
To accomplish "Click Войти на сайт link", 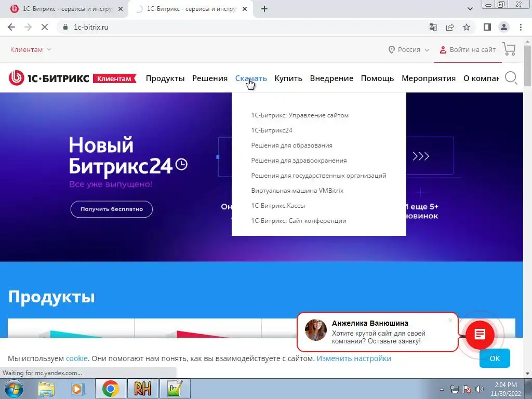I will click(x=468, y=49).
